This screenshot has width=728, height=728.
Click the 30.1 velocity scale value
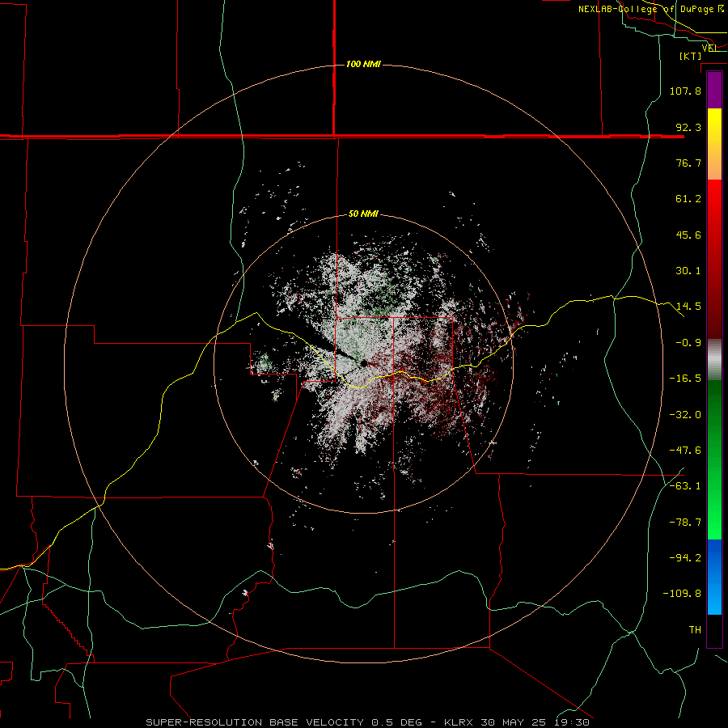click(x=688, y=271)
